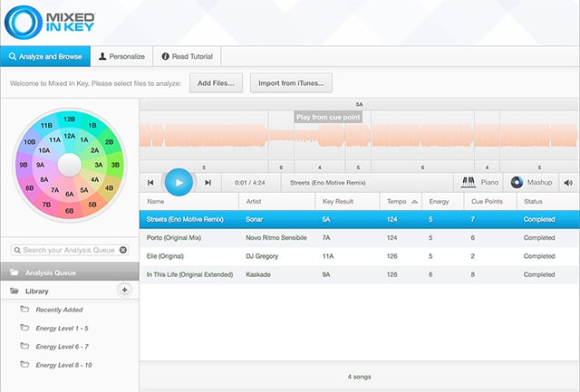Click the Search your Analysis Queue field

pos(70,250)
